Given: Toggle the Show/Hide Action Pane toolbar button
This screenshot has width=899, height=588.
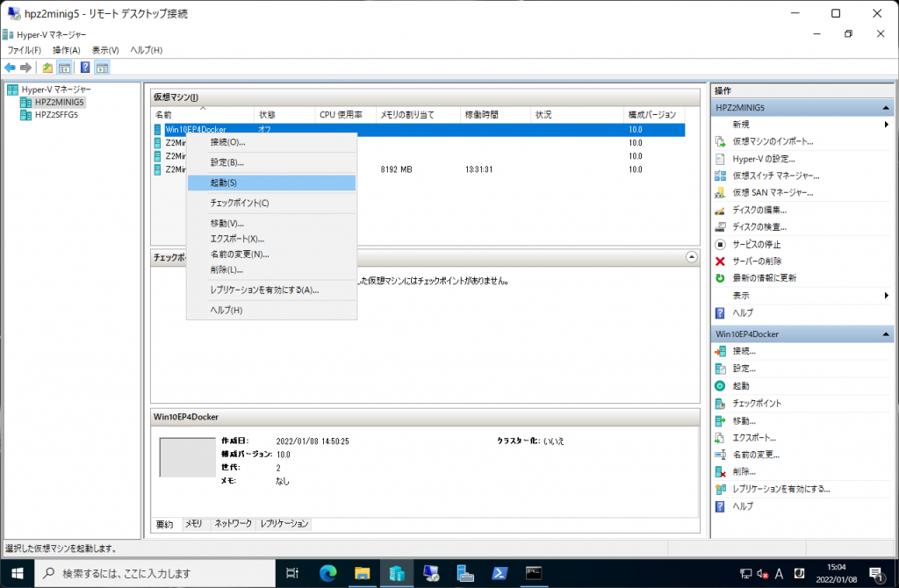Looking at the screenshot, I should click(103, 68).
